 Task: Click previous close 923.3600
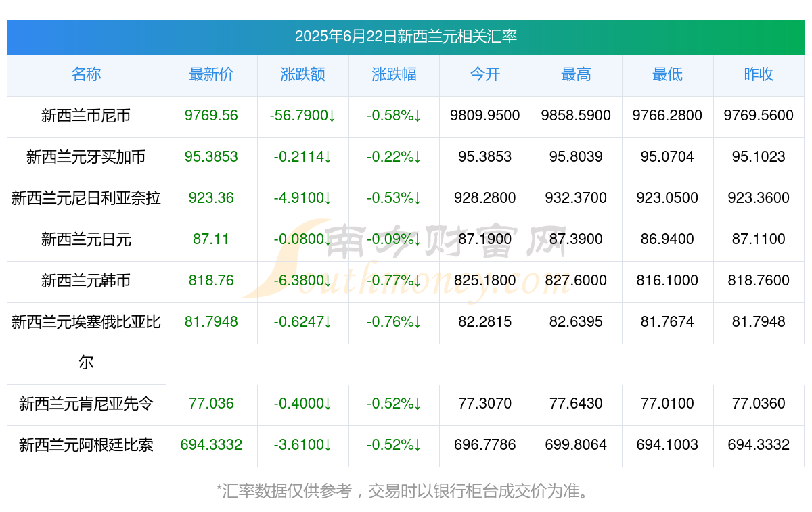pyautogui.click(x=759, y=198)
